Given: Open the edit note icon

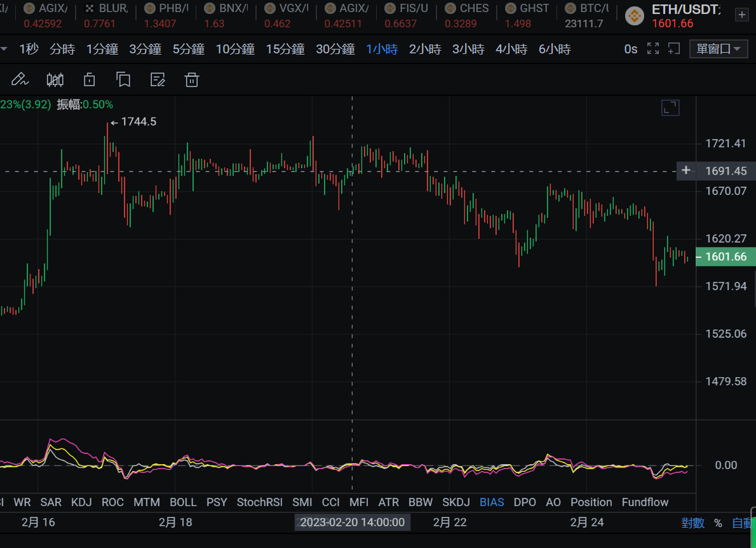Looking at the screenshot, I should tap(157, 80).
